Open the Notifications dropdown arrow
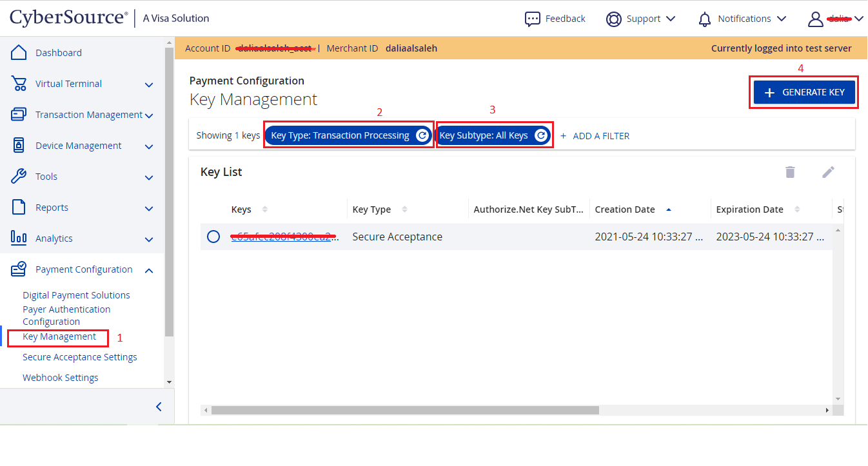The image size is (868, 466). 781,19
